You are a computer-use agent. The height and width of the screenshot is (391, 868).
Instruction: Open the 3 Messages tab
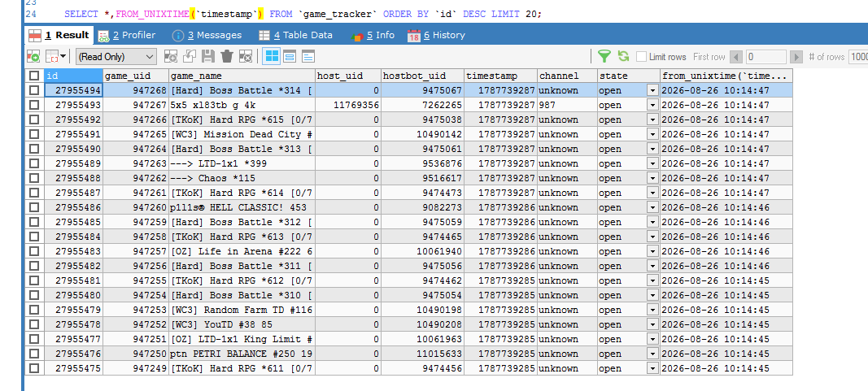click(x=207, y=36)
